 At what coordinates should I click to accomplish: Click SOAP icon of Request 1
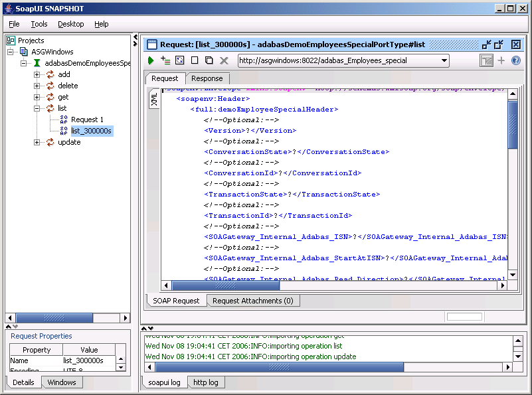pos(64,119)
